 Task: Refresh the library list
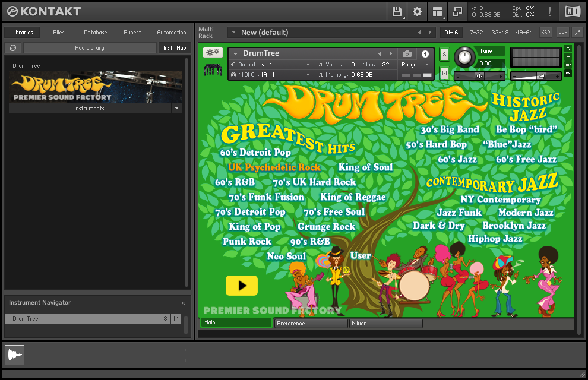point(12,48)
